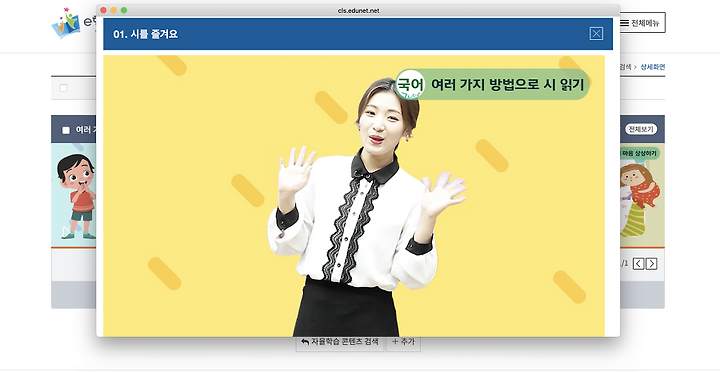
Task: Open the boy cartoon thumbnail behind popup
Action: pyautogui.click(x=74, y=195)
